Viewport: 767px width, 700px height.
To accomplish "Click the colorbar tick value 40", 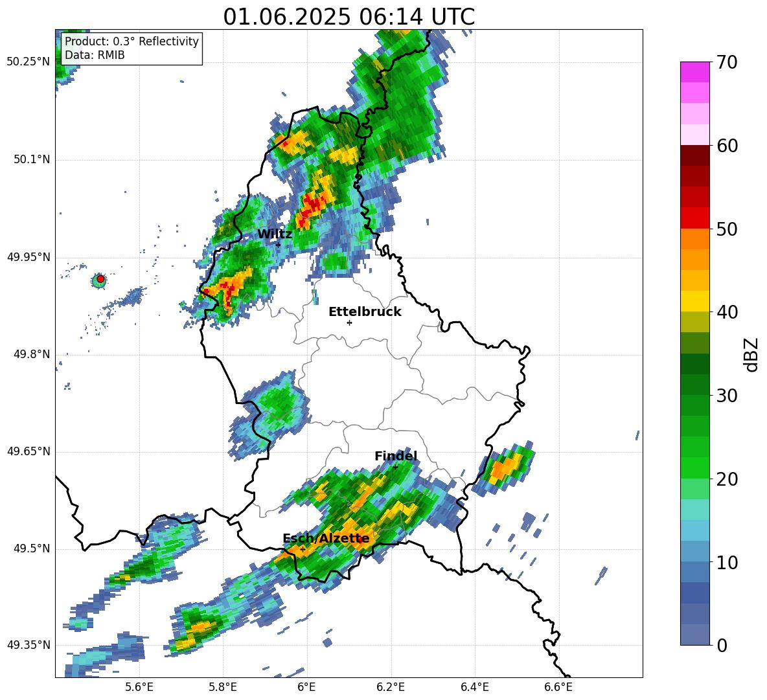I will coord(727,312).
